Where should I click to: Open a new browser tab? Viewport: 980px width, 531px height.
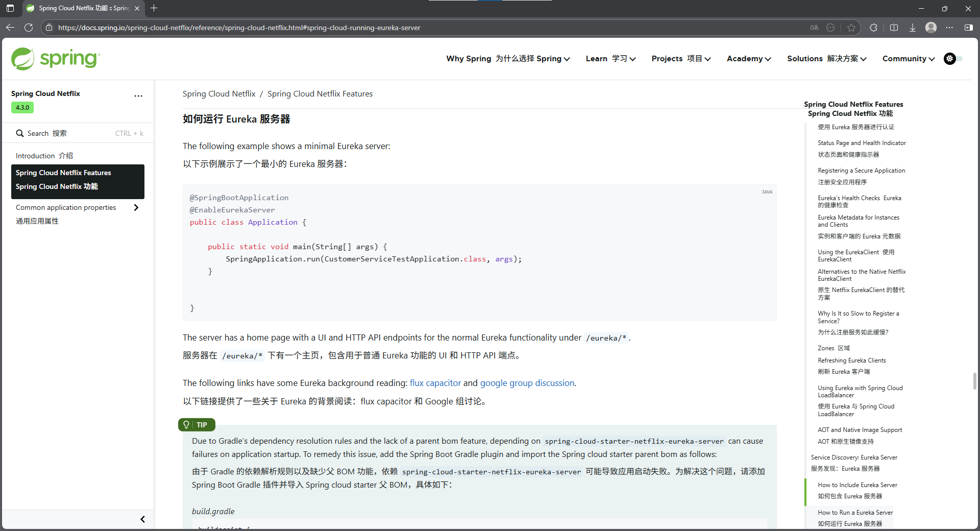pos(154,8)
